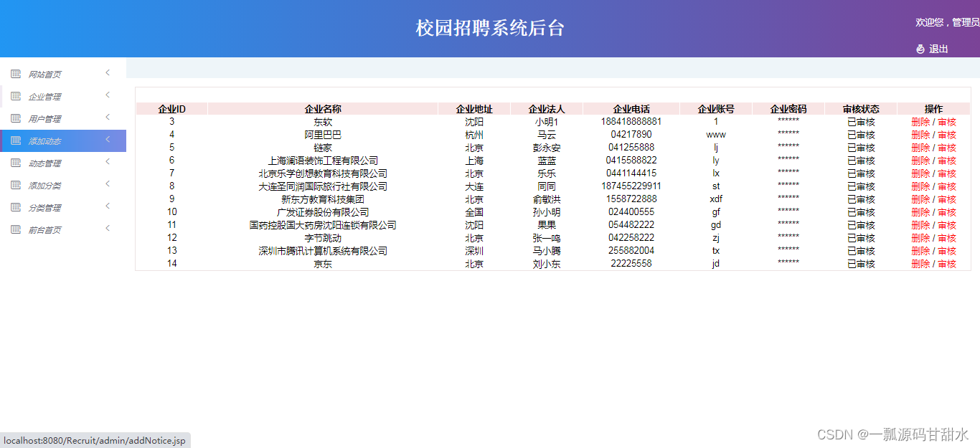Screen dimensions: 980x448
Task: Click 删除 for 深圳市腾讯计算机系统有限公司
Action: (x=920, y=251)
